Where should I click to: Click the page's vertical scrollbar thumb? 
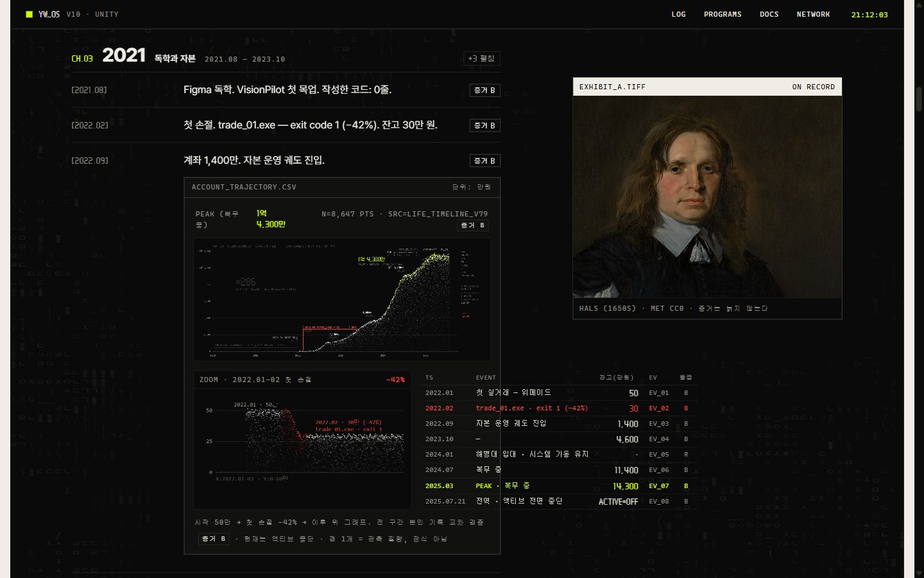pos(919,98)
